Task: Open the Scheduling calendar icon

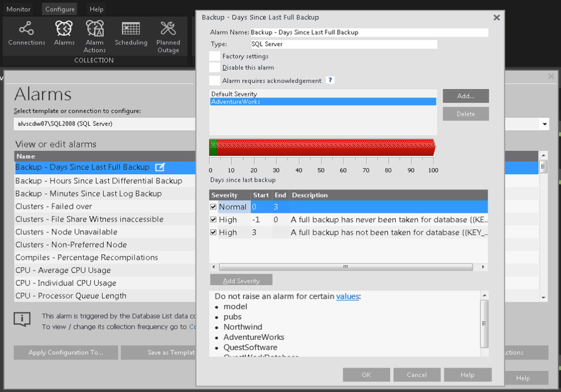Action: [x=131, y=29]
